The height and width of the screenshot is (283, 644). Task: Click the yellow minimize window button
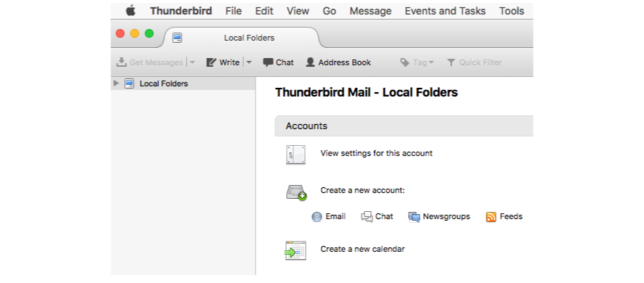click(x=135, y=33)
